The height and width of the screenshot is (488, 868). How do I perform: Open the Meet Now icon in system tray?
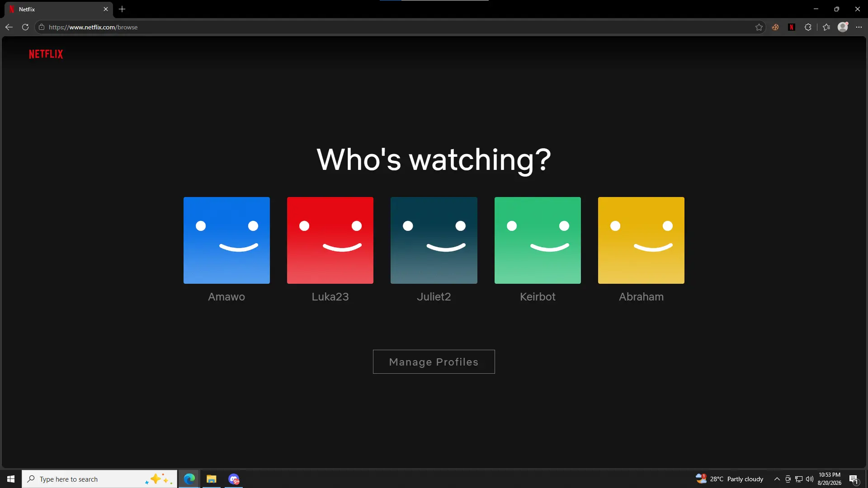pyautogui.click(x=788, y=479)
